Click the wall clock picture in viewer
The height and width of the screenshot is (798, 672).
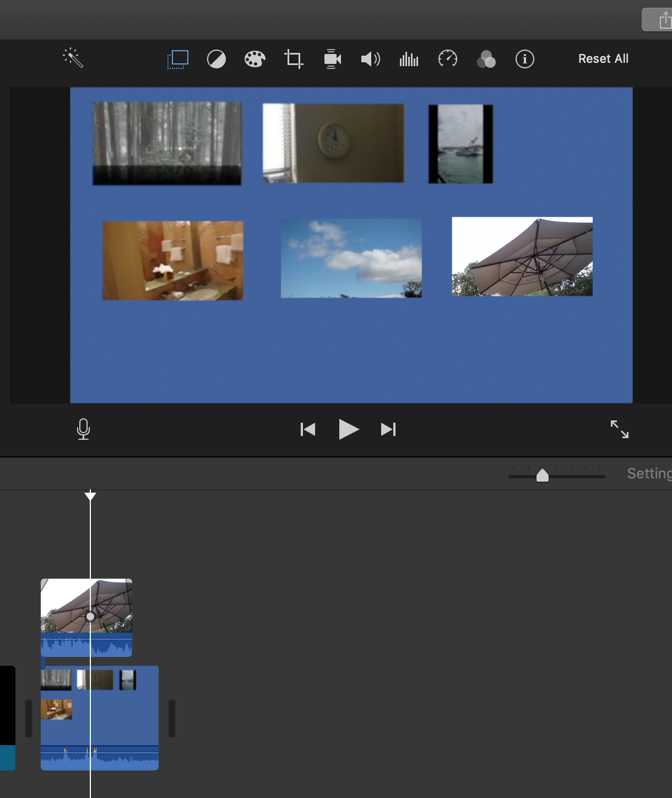coord(333,143)
